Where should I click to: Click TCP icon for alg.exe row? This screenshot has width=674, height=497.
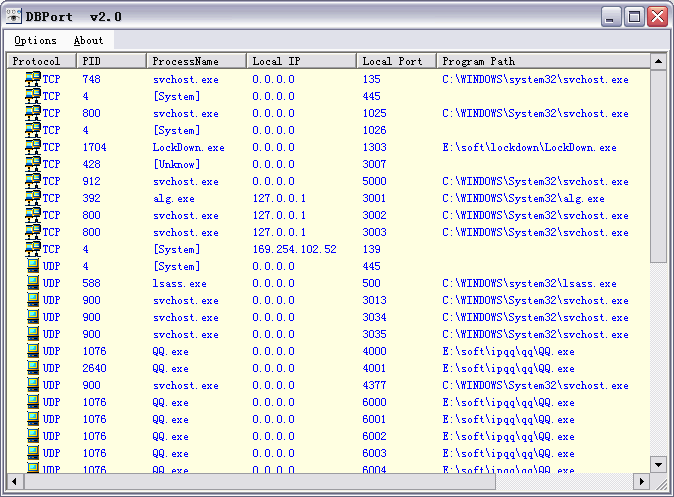pyautogui.click(x=33, y=198)
